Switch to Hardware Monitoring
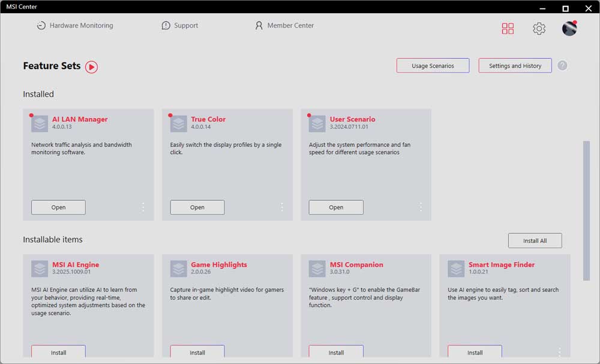 74,25
